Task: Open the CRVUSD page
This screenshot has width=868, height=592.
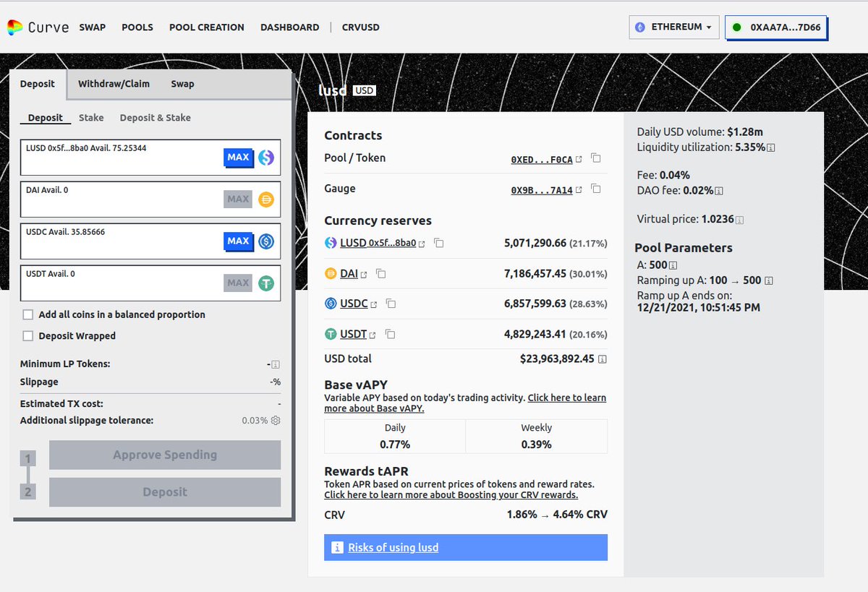Action: [362, 27]
